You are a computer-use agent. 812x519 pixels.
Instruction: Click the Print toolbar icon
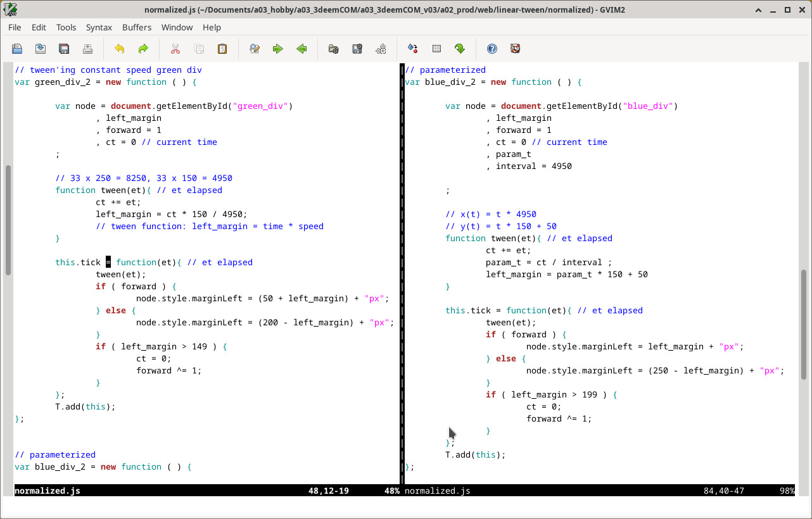(87, 49)
